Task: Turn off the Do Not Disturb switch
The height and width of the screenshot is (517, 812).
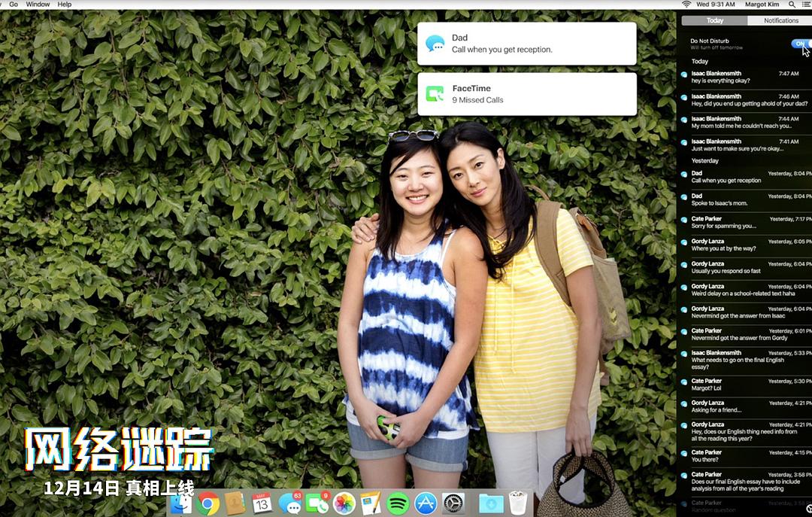Action: 800,44
